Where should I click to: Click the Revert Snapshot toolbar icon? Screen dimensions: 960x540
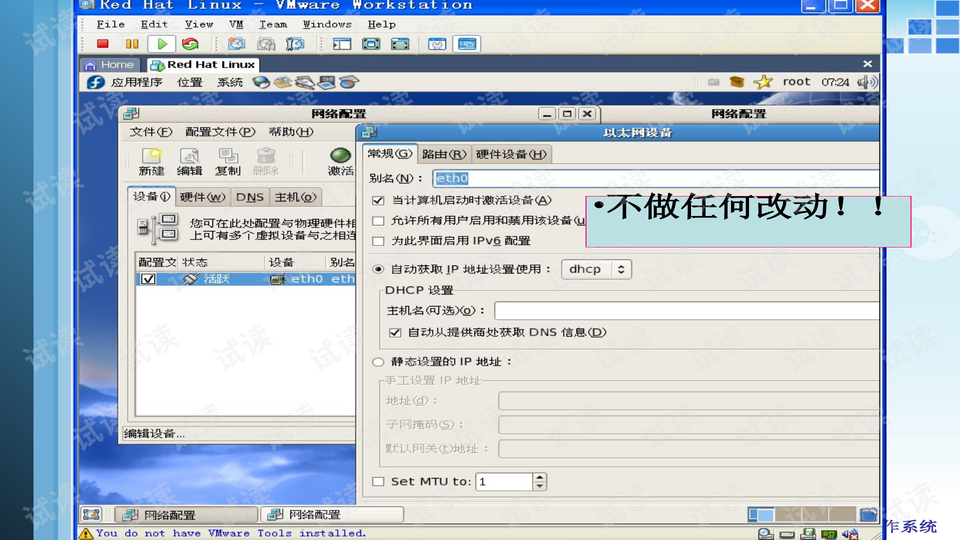266,44
